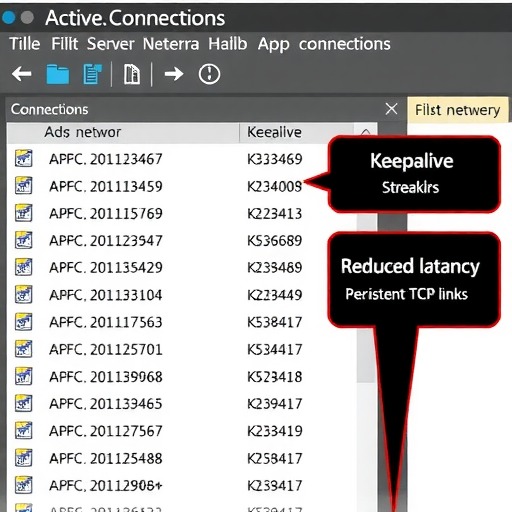This screenshot has width=512, height=512.
Task: Click icon of row APFC. 201125701
Action: [24, 349]
